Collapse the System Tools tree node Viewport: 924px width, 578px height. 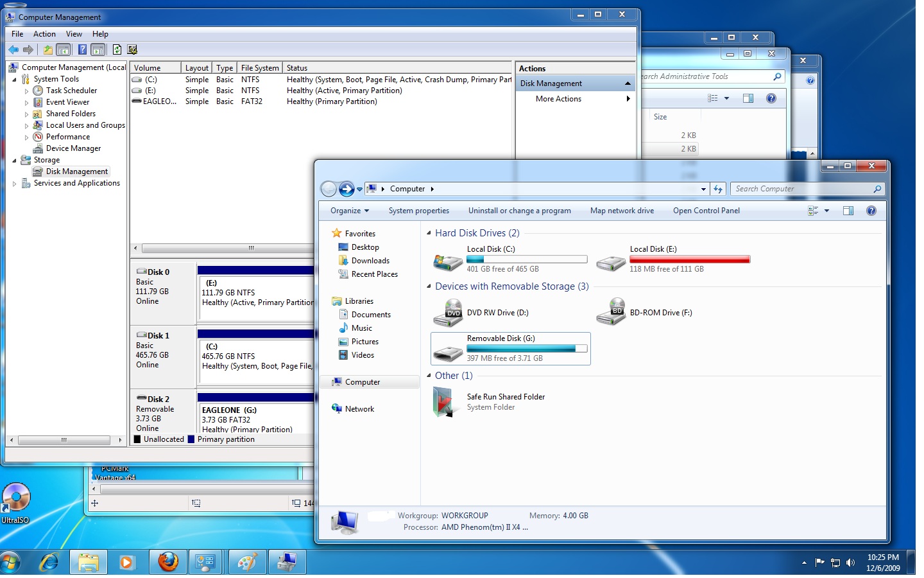(x=15, y=79)
